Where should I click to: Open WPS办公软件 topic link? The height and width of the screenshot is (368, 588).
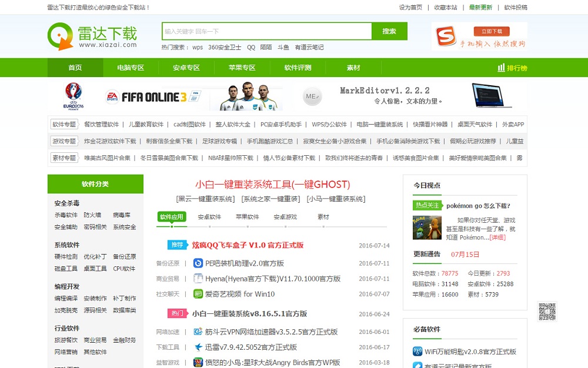pyautogui.click(x=329, y=124)
